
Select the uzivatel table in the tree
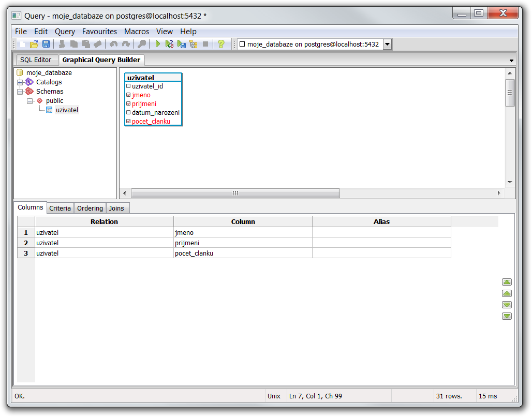(67, 110)
